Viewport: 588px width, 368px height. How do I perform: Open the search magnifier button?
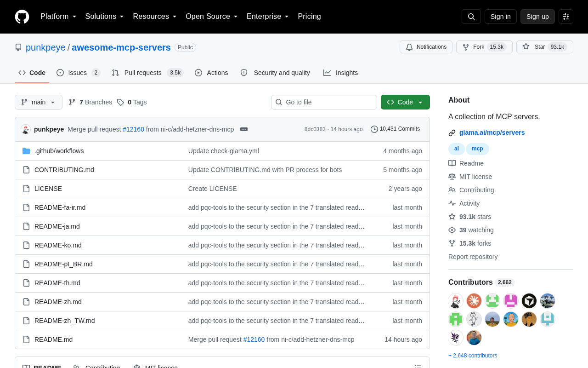pyautogui.click(x=471, y=17)
